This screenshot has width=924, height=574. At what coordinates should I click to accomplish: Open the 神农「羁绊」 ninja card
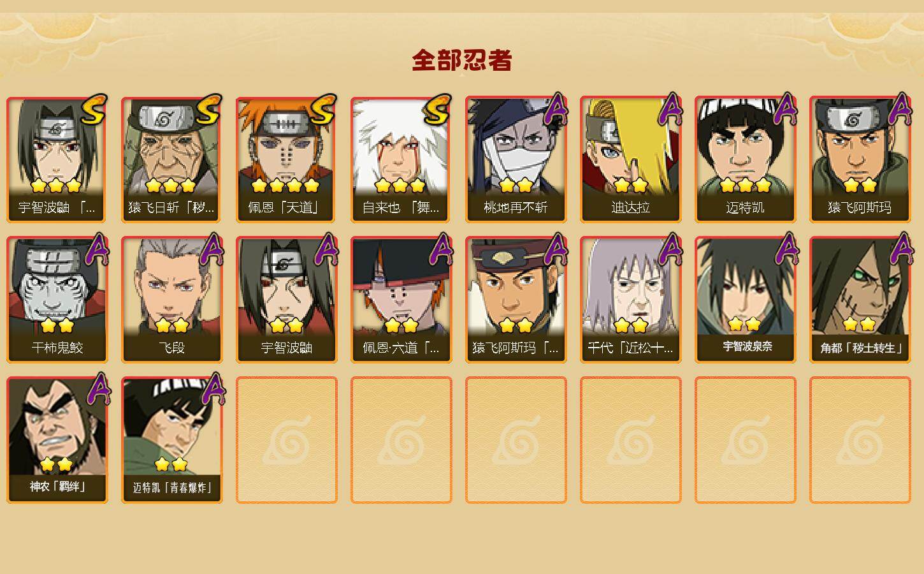coord(57,440)
